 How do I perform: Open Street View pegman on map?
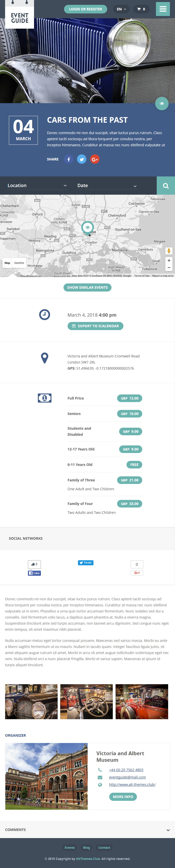pyautogui.click(x=169, y=251)
